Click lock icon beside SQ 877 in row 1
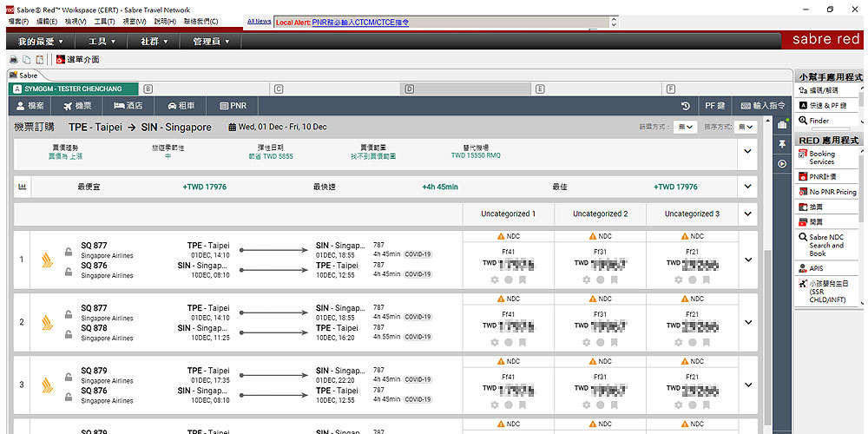 [68, 252]
